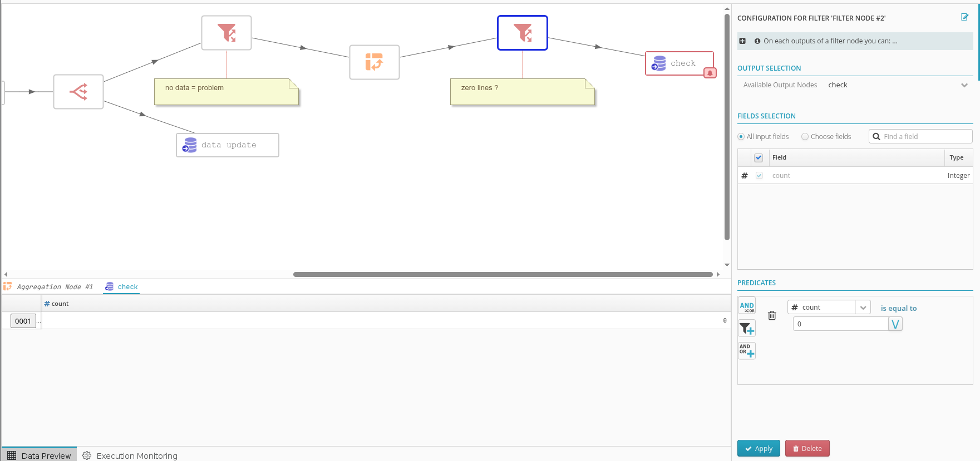Switch to the 'Aggregation Node #1' preview tab
This screenshot has height=461, width=980.
(x=48, y=287)
